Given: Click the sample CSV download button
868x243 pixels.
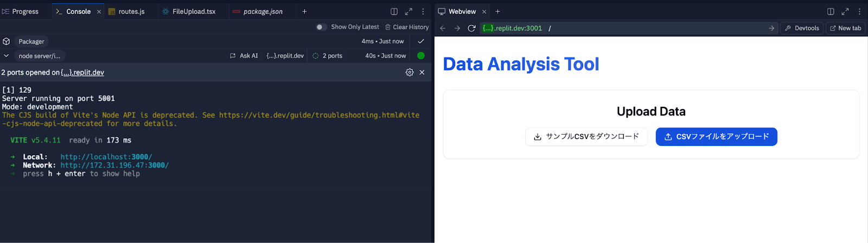Looking at the screenshot, I should point(586,137).
